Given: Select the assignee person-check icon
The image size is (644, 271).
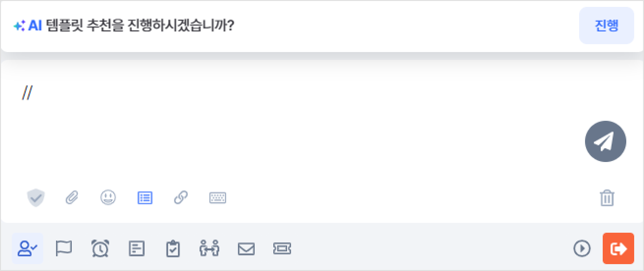Looking at the screenshot, I should (x=28, y=249).
